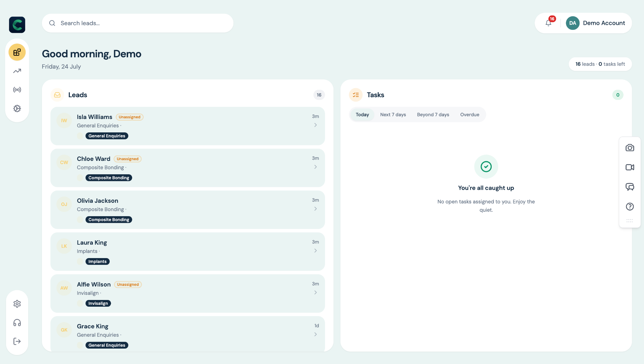Click the Invisalign tag on Alfie Wilson
This screenshot has width=644, height=364.
[x=98, y=304]
